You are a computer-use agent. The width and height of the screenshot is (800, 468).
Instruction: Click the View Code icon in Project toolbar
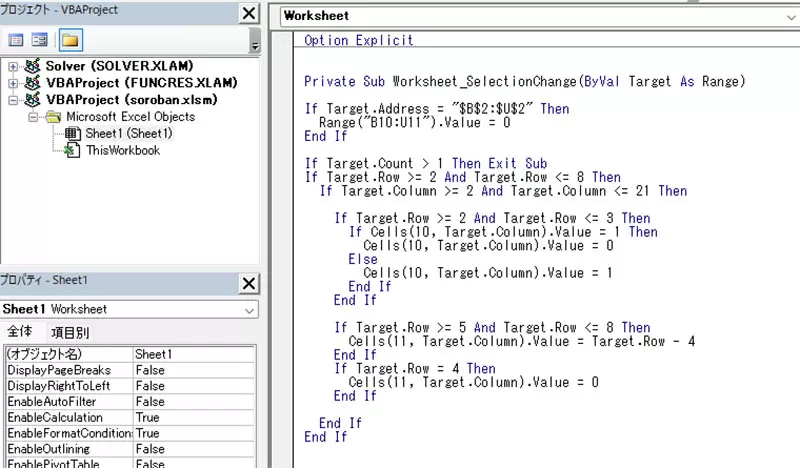pos(16,40)
